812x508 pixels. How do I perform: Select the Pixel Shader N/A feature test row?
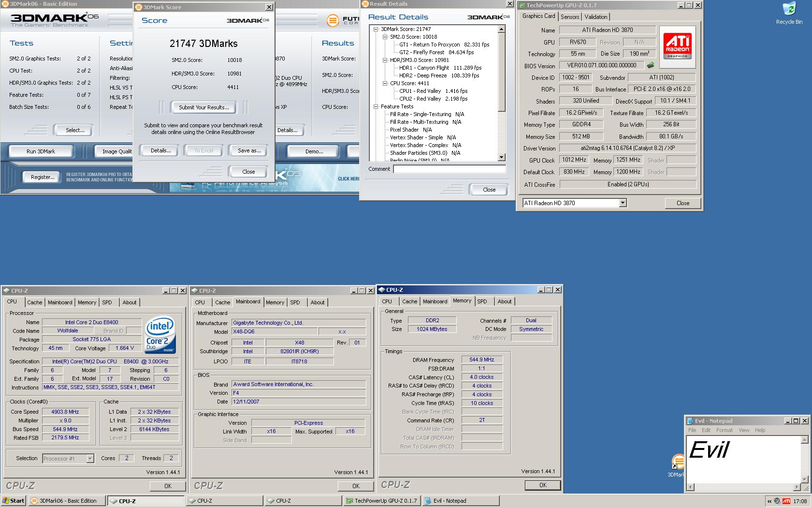pos(411,130)
